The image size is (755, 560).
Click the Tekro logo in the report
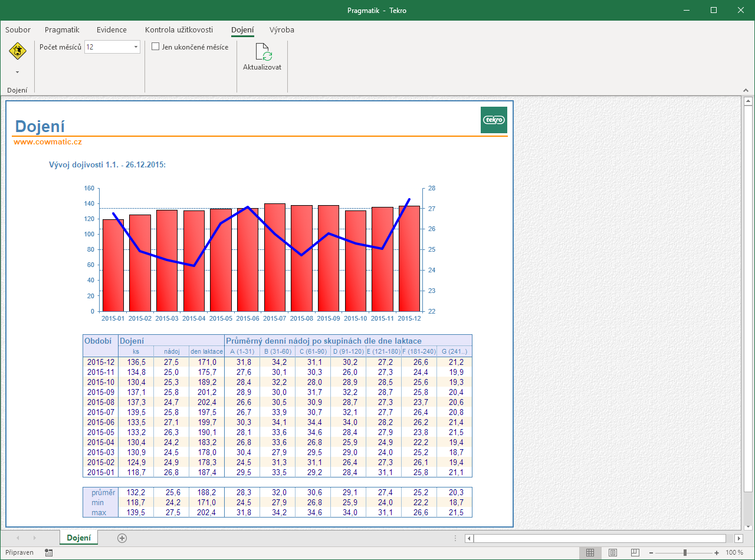[494, 120]
